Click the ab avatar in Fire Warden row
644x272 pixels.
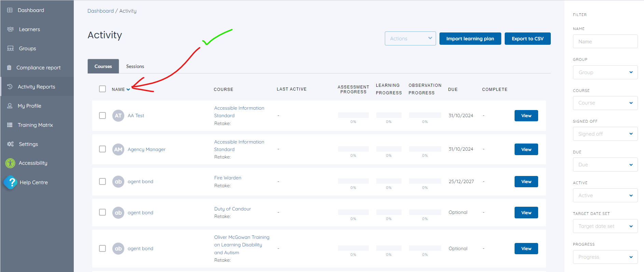coord(118,181)
